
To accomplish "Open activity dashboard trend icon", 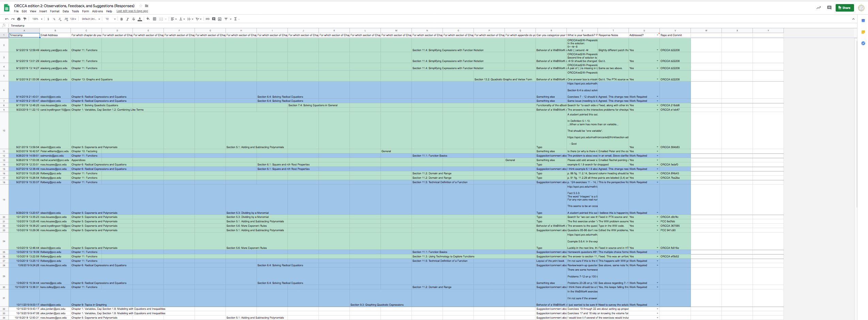I will point(819,8).
